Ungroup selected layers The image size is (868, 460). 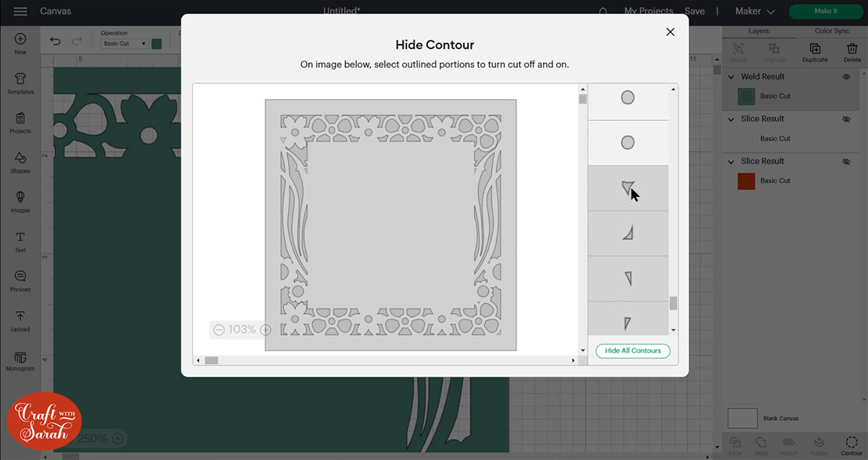click(775, 53)
